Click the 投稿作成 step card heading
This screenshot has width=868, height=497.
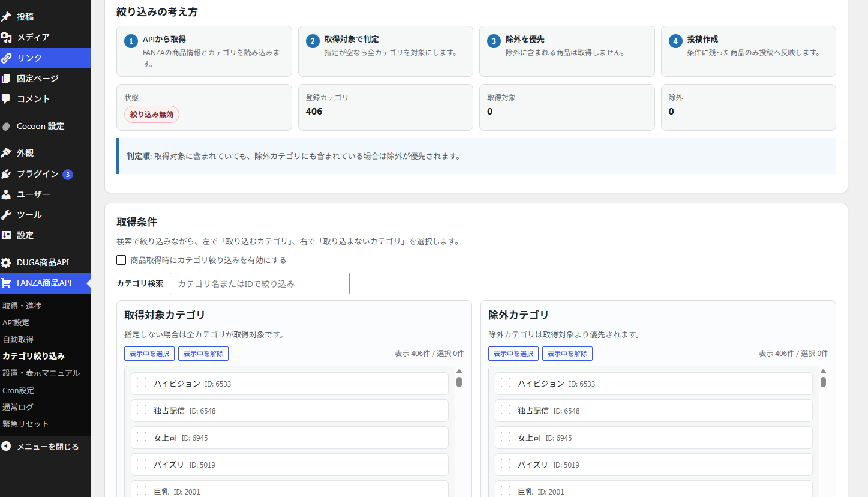(702, 39)
